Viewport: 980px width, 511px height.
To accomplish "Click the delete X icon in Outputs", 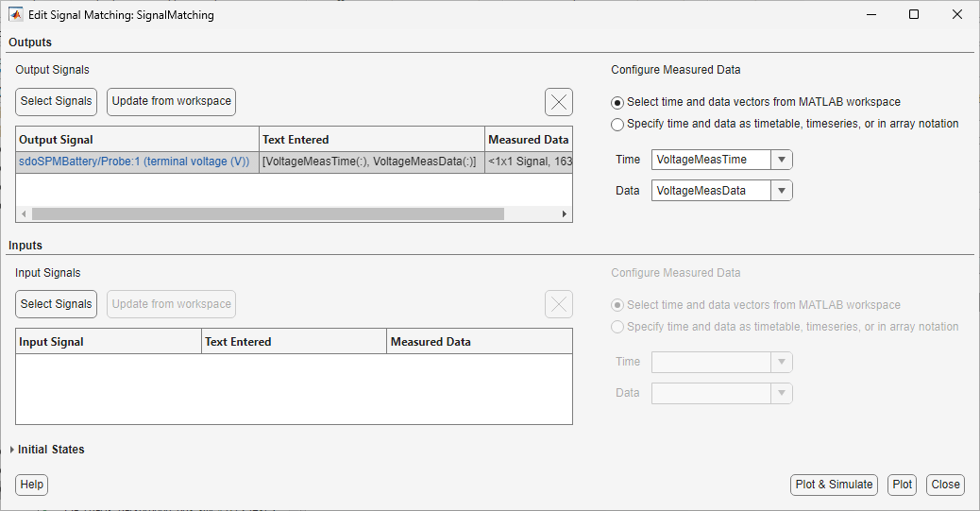I will coord(559,102).
